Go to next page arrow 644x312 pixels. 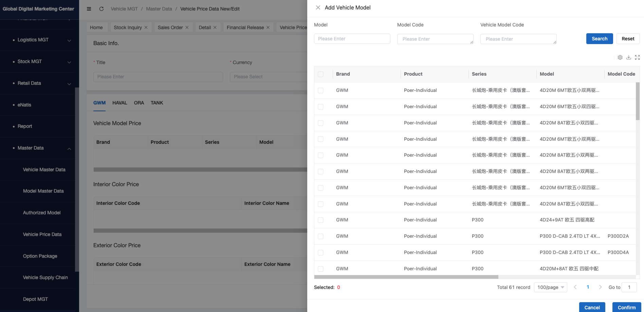tap(600, 287)
